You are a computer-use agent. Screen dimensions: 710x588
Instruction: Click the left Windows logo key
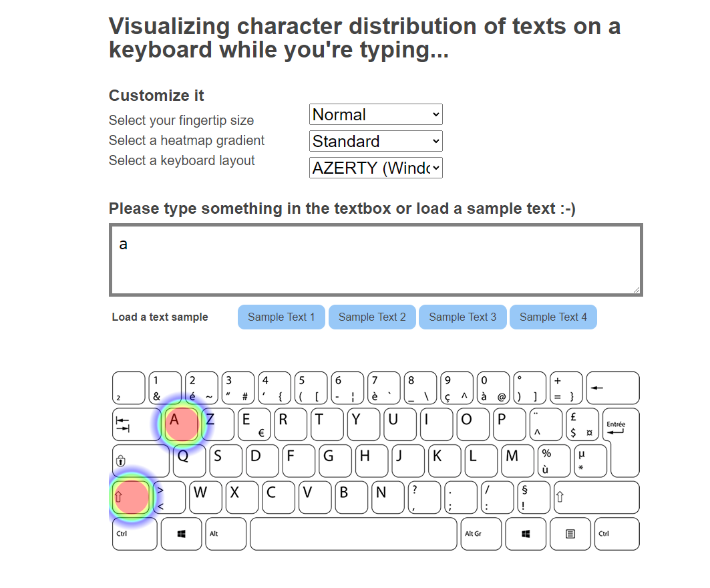(x=181, y=534)
